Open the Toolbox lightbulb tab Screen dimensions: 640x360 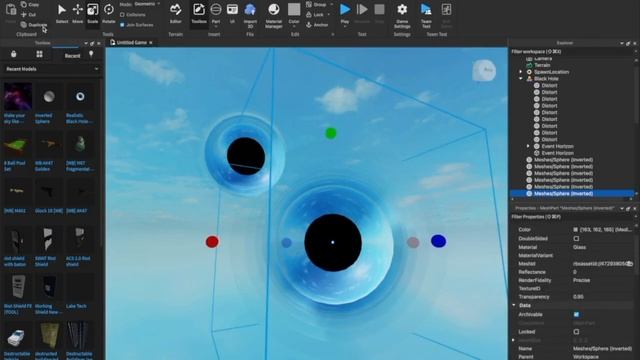pos(91,54)
